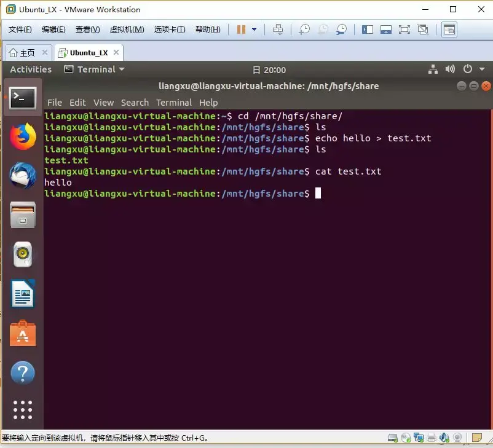Open the network status indicator
The image size is (493, 448).
coord(433,69)
